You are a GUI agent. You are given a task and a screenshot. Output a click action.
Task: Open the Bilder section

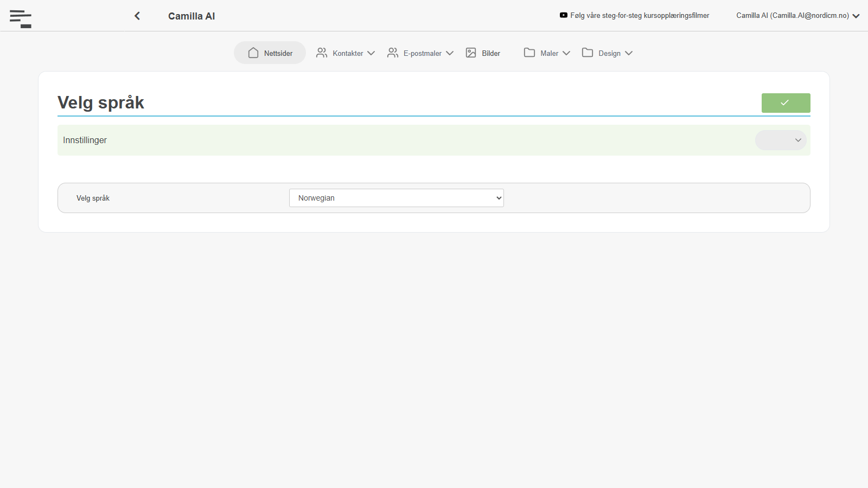(483, 53)
